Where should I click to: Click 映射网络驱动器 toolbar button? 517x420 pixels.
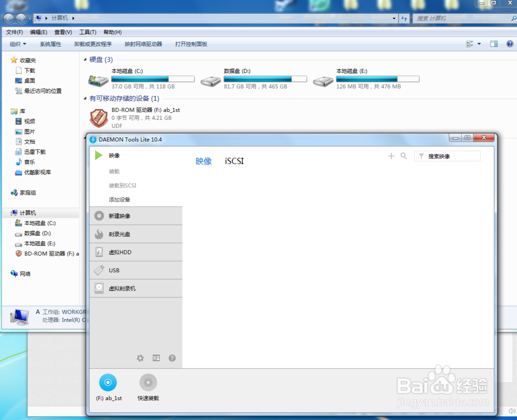pos(143,44)
